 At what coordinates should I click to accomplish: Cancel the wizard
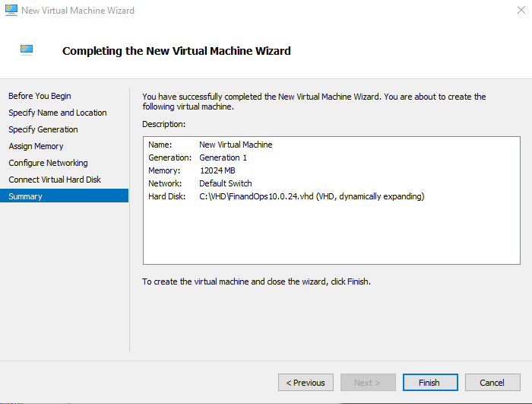point(492,382)
